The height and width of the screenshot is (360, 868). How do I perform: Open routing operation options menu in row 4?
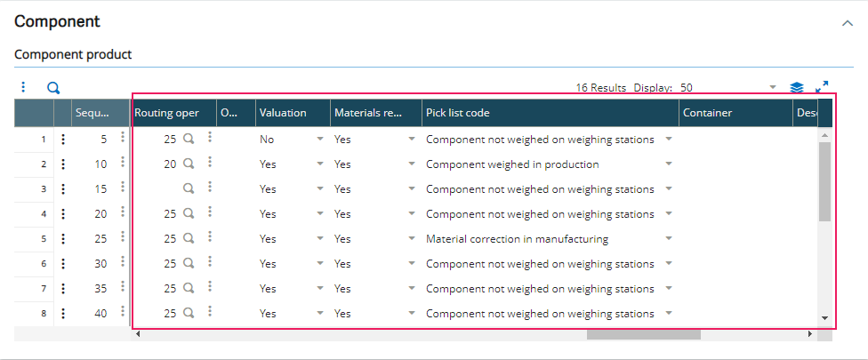pyautogui.click(x=210, y=212)
